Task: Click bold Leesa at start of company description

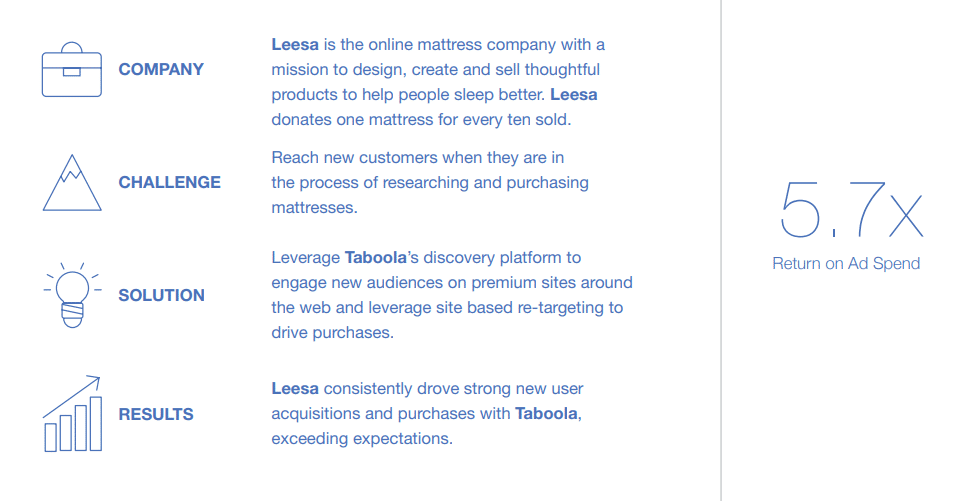Action: 295,45
